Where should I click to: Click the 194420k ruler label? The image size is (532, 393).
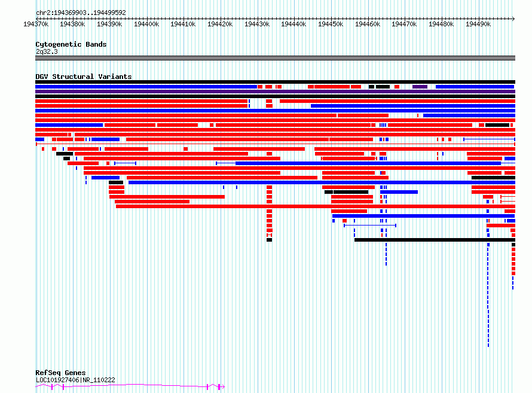pyautogui.click(x=220, y=24)
